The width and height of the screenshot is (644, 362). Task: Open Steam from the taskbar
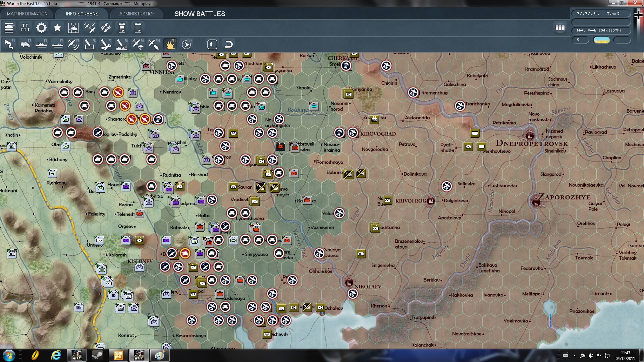[x=98, y=355]
